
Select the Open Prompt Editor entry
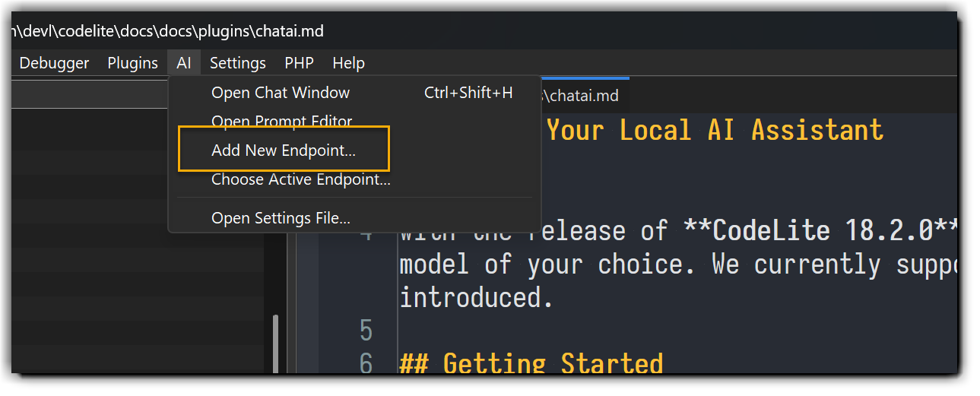point(281,121)
